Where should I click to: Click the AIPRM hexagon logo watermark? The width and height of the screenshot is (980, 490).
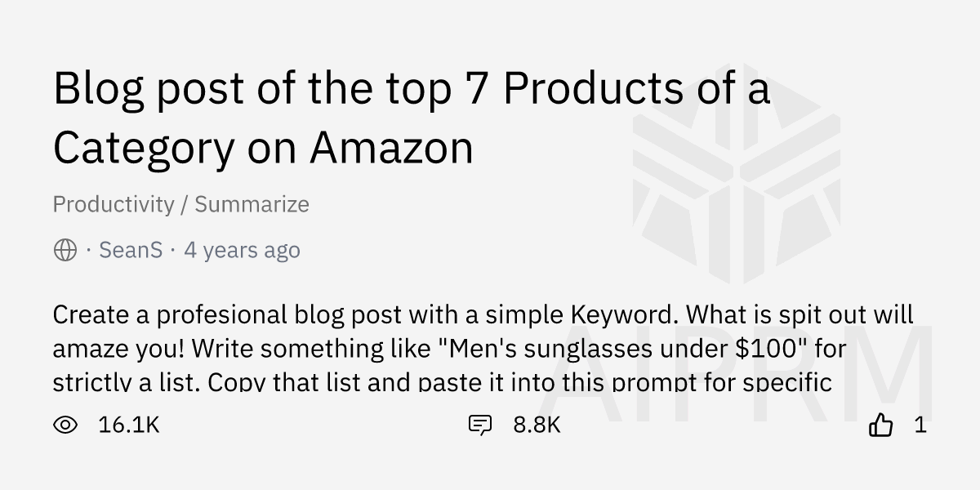(737, 180)
